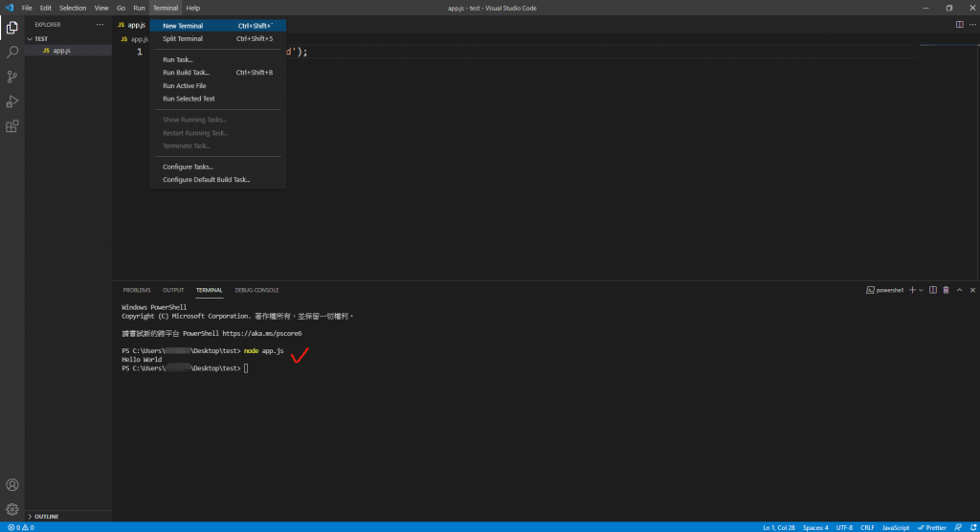Choose Run Build Task... entry
This screenshot has height=532, width=980.
click(217, 73)
